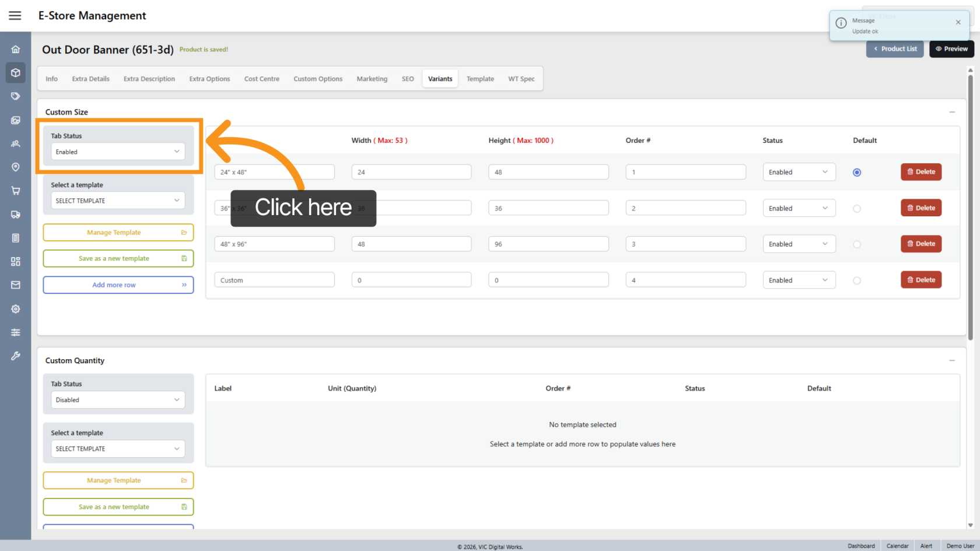
Task: Select Custom row as default size
Action: [x=857, y=280]
